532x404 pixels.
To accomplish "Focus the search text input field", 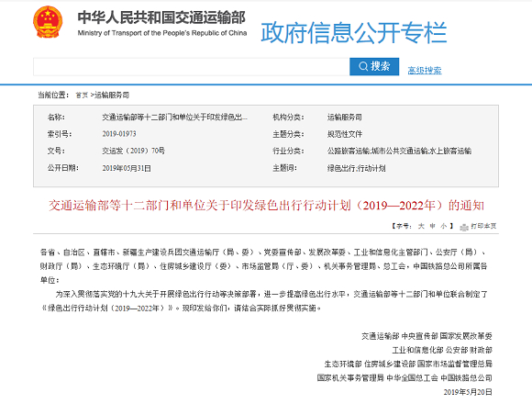I will pos(192,66).
